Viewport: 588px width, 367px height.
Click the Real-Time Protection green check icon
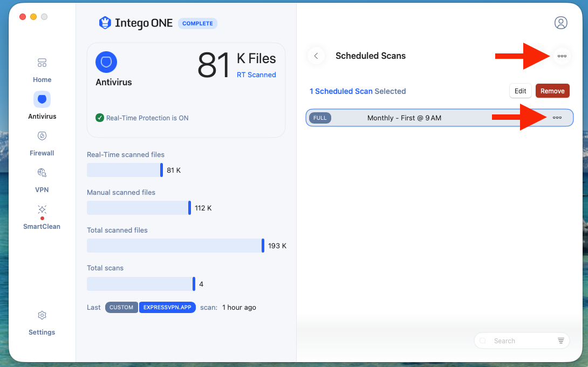(100, 118)
